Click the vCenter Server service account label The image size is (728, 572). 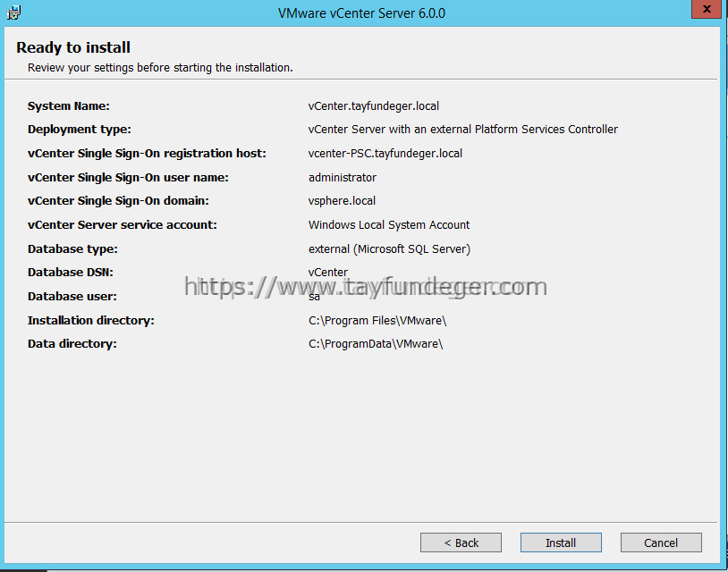click(x=123, y=225)
